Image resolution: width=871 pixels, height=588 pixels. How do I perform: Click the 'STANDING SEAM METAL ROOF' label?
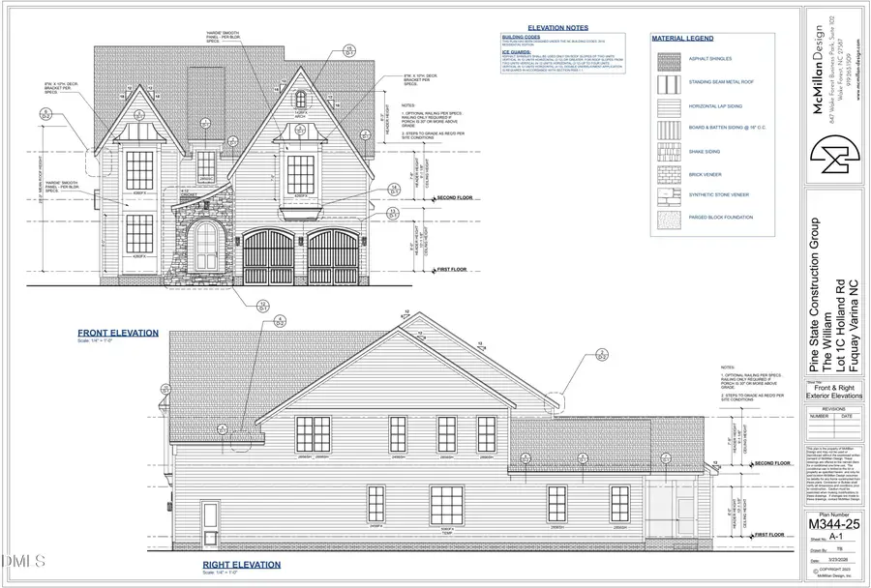coord(721,82)
